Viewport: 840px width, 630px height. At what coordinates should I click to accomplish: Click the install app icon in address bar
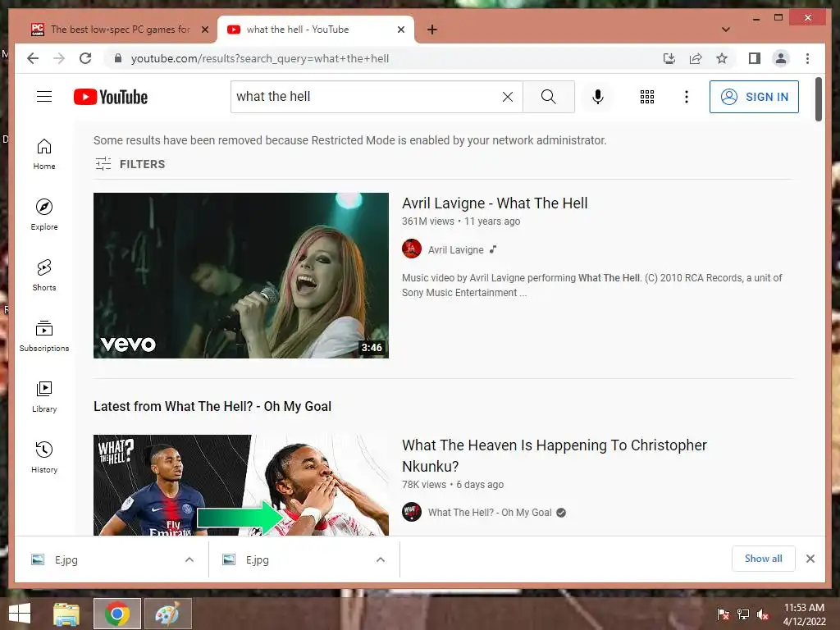[x=669, y=58]
